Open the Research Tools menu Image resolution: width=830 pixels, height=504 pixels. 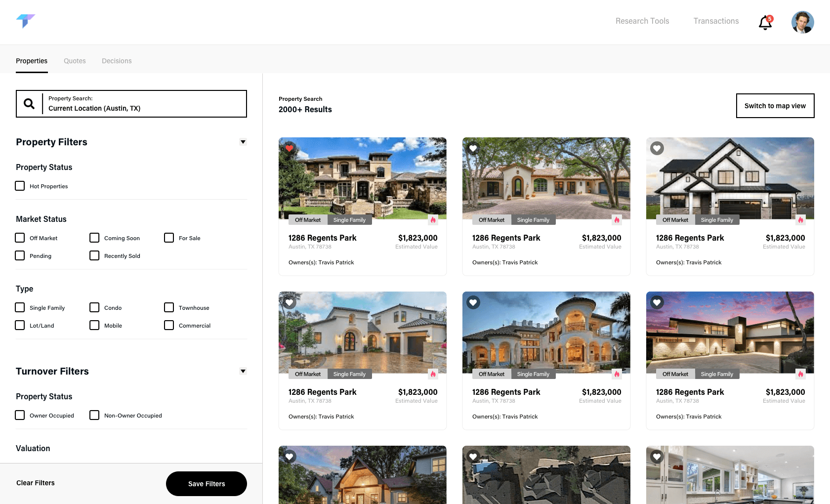point(642,21)
